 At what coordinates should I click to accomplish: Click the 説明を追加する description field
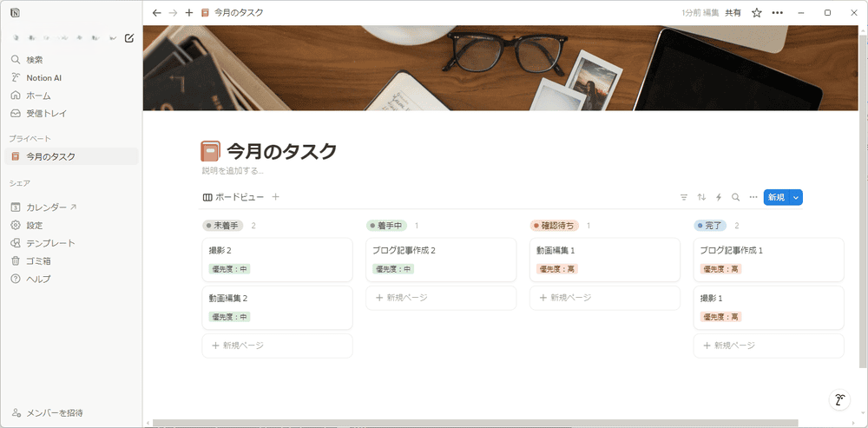(233, 170)
